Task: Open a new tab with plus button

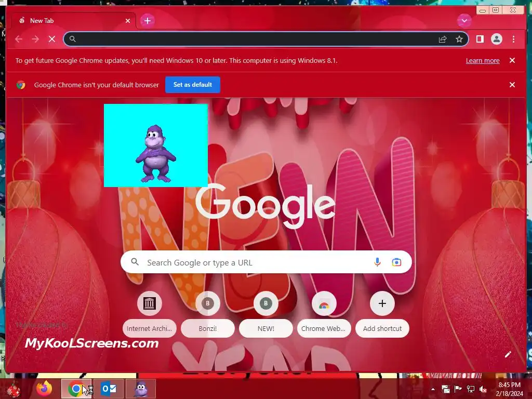Action: (147, 21)
